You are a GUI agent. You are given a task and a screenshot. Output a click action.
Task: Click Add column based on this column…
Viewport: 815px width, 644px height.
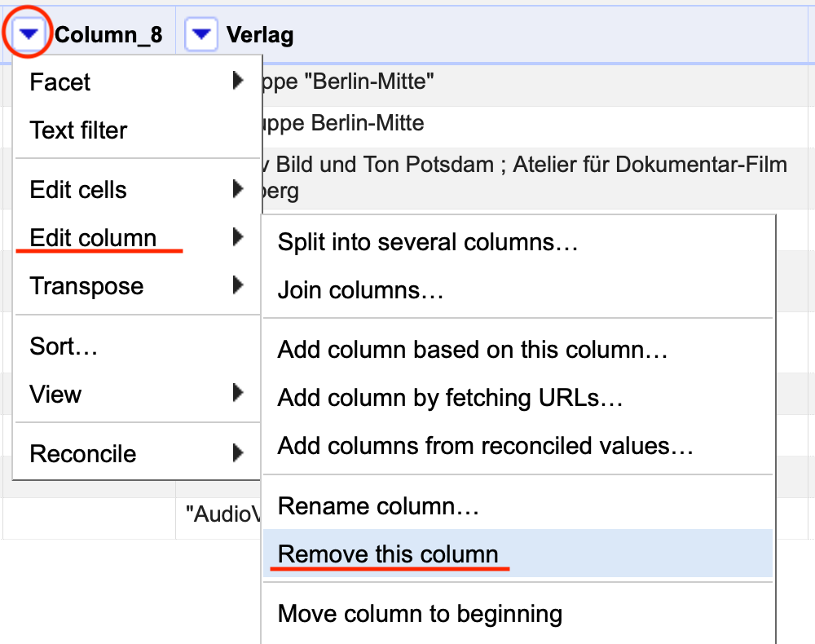[x=473, y=351]
